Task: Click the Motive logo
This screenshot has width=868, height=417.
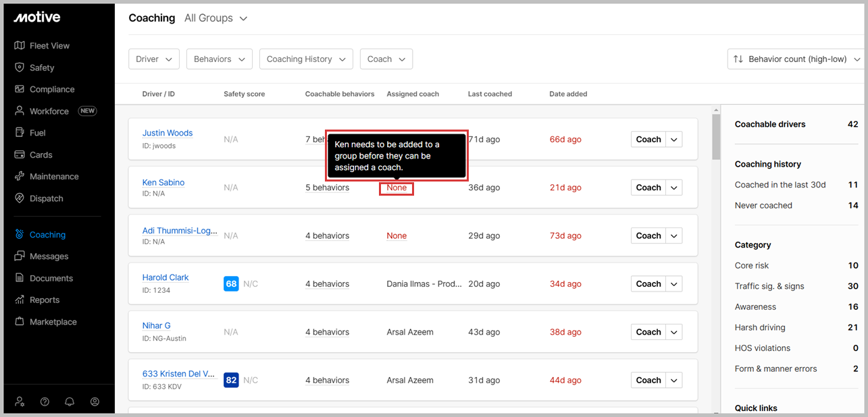Action: click(x=37, y=17)
